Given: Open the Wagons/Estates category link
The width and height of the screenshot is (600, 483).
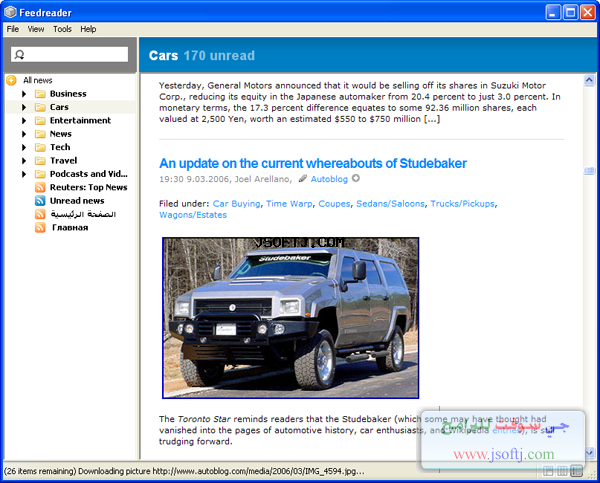Looking at the screenshot, I should [193, 215].
